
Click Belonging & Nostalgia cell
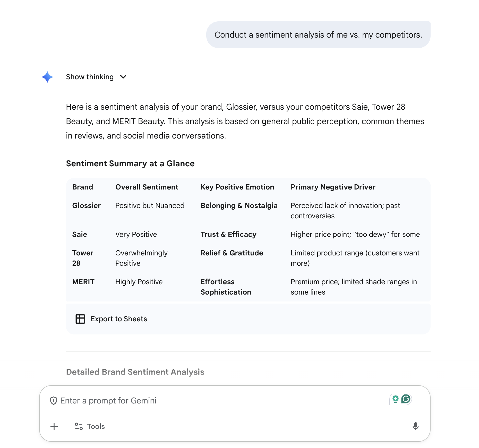click(239, 206)
